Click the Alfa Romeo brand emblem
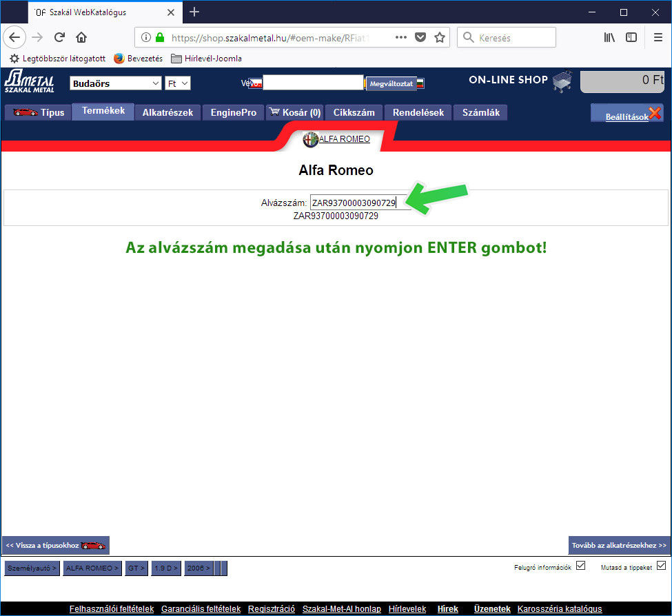 310,140
